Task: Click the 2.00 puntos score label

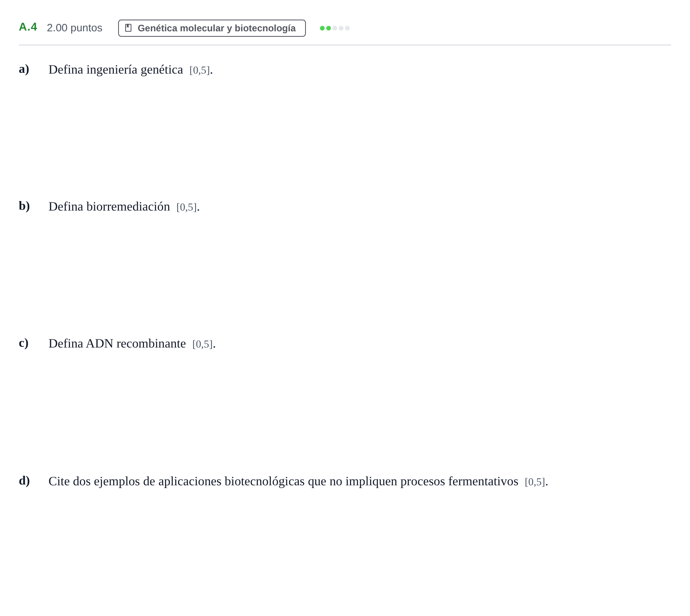Action: tap(74, 28)
